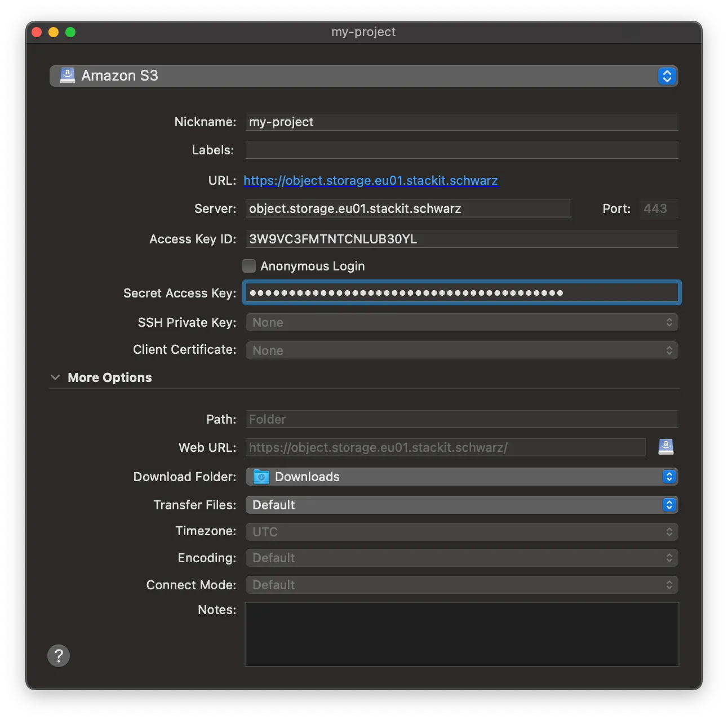The height and width of the screenshot is (720, 728).
Task: Click the Downloads folder icon
Action: [261, 477]
